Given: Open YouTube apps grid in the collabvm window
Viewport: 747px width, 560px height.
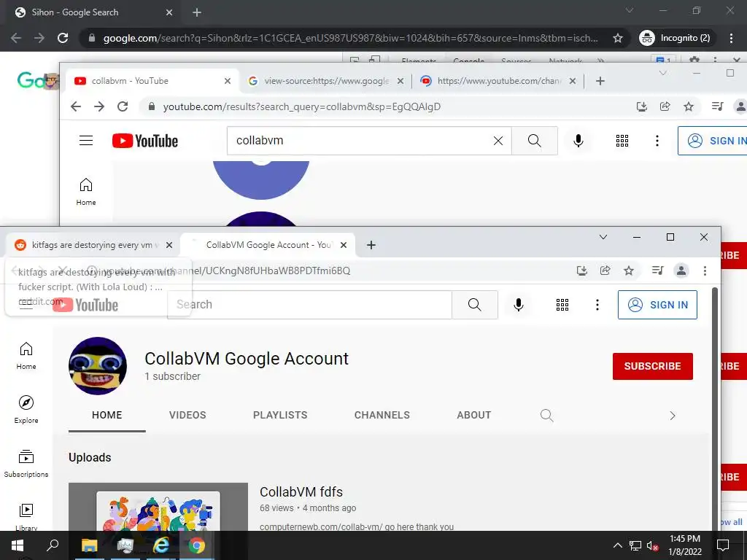Looking at the screenshot, I should click(x=622, y=141).
